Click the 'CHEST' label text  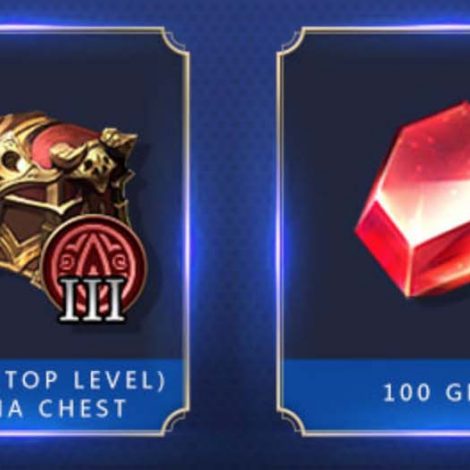83,408
